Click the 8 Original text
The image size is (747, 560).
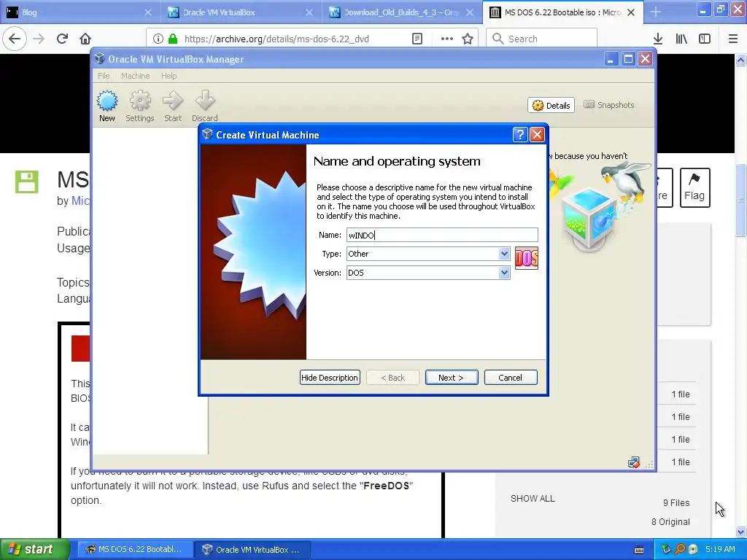point(671,522)
